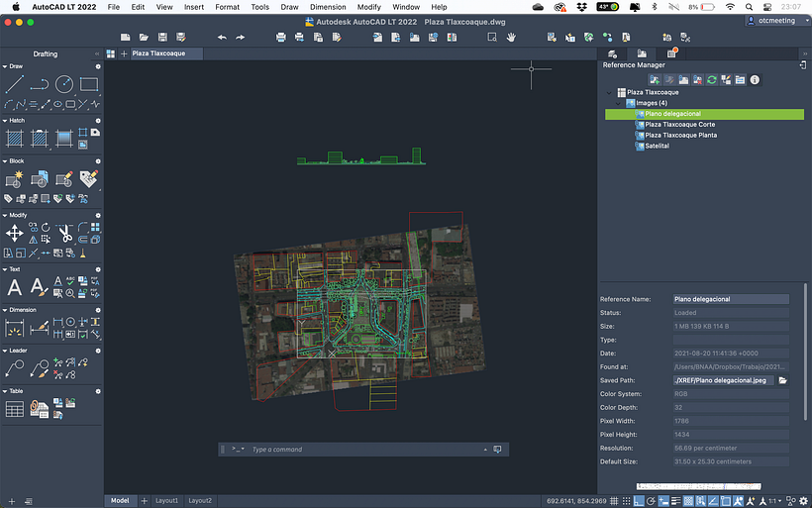Collapse the Block panel section
Screen dimensions: 812x508
tap(5, 161)
